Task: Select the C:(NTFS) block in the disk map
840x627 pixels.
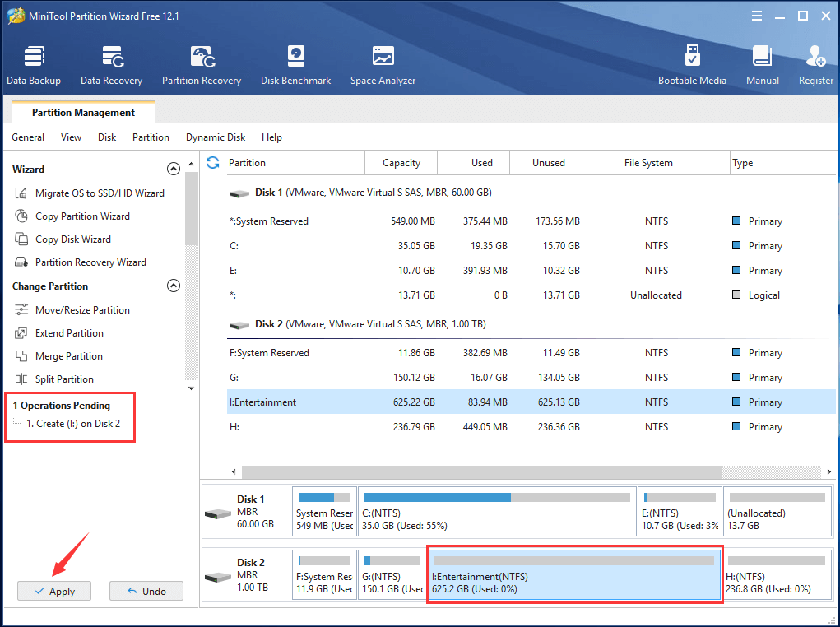Action: (497, 511)
